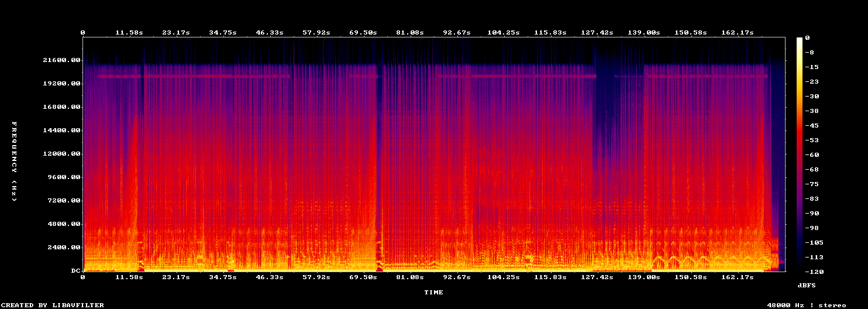
Task: Select the 12000.00 Hz axis label
Action: click(x=62, y=154)
